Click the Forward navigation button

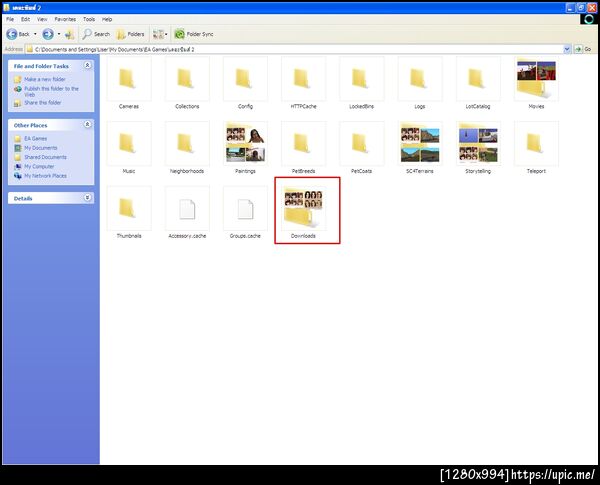point(48,34)
